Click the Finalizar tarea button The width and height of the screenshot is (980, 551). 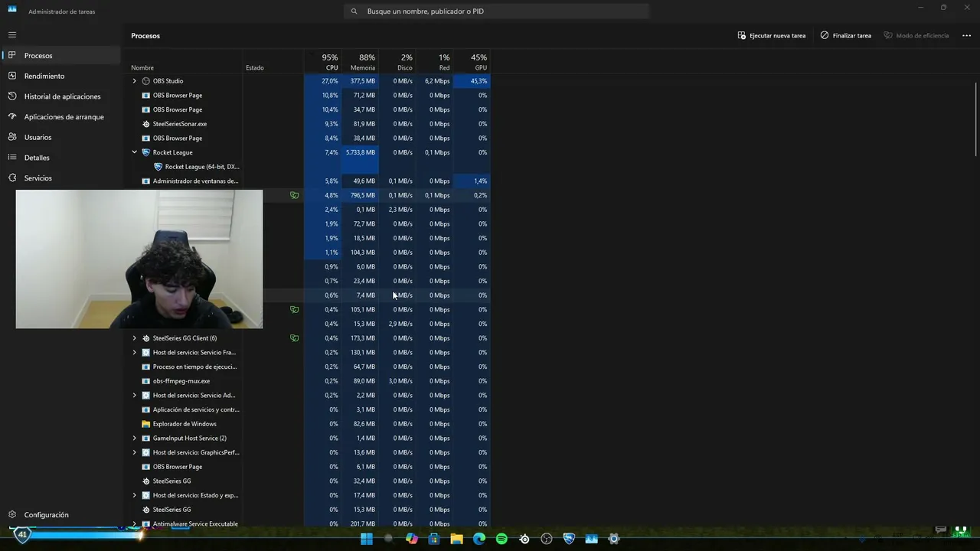pyautogui.click(x=846, y=35)
